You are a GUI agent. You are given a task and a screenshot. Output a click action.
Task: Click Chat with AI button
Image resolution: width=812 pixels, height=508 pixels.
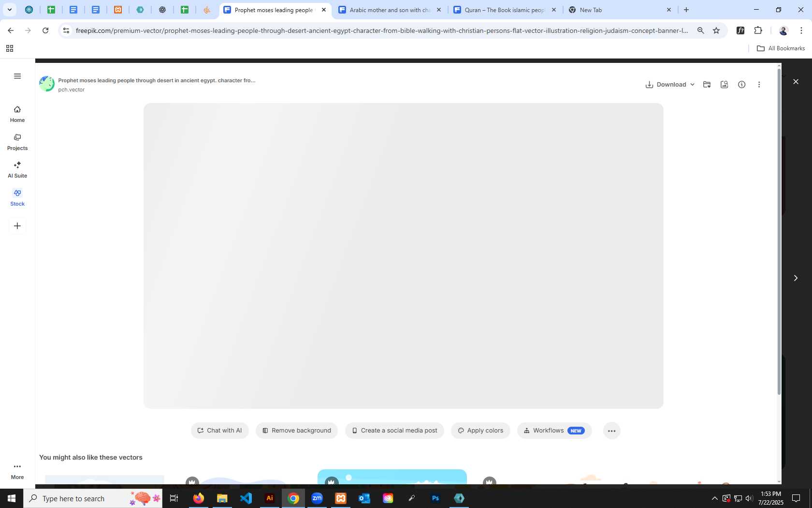click(220, 431)
